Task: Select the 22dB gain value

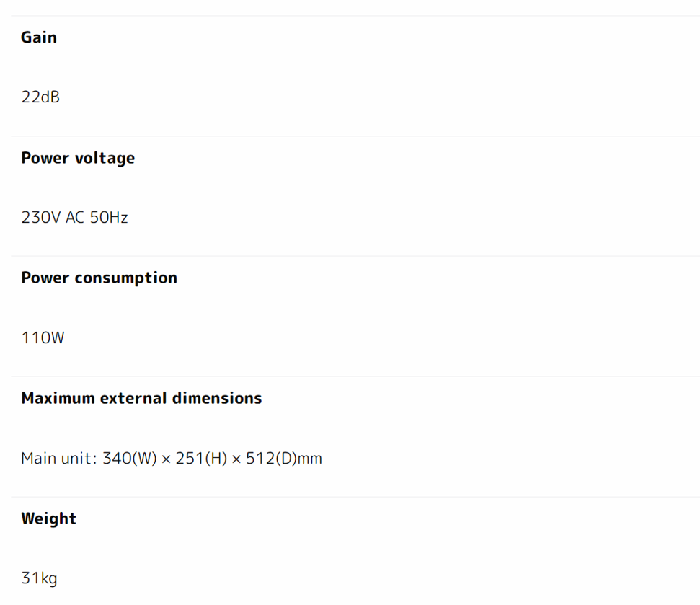Action: (40, 97)
